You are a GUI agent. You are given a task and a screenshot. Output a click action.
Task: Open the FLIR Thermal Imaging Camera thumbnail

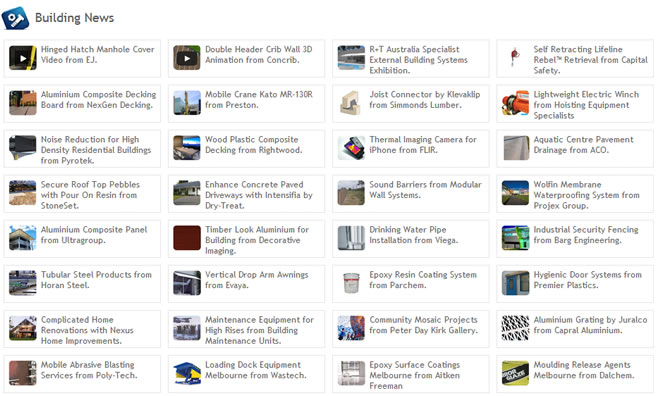[351, 148]
